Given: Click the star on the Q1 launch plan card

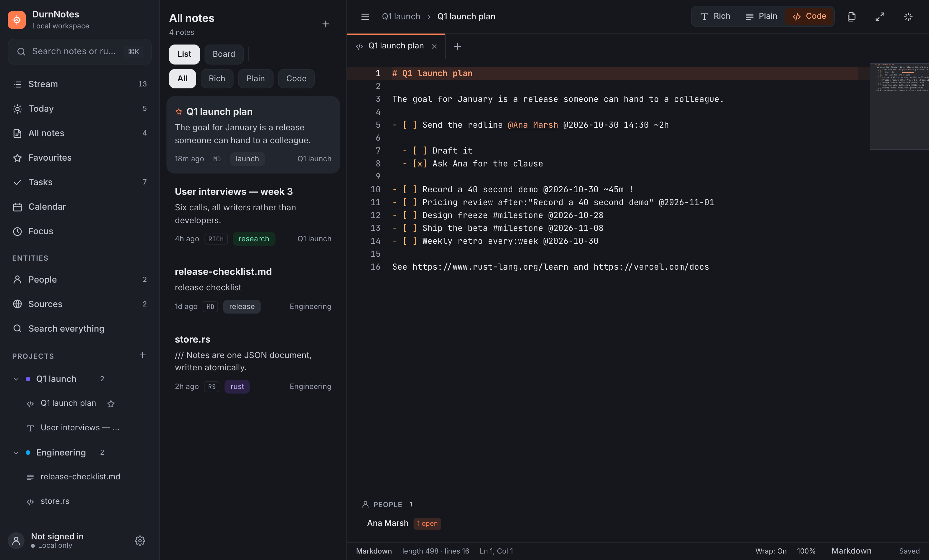Looking at the screenshot, I should coord(179,112).
